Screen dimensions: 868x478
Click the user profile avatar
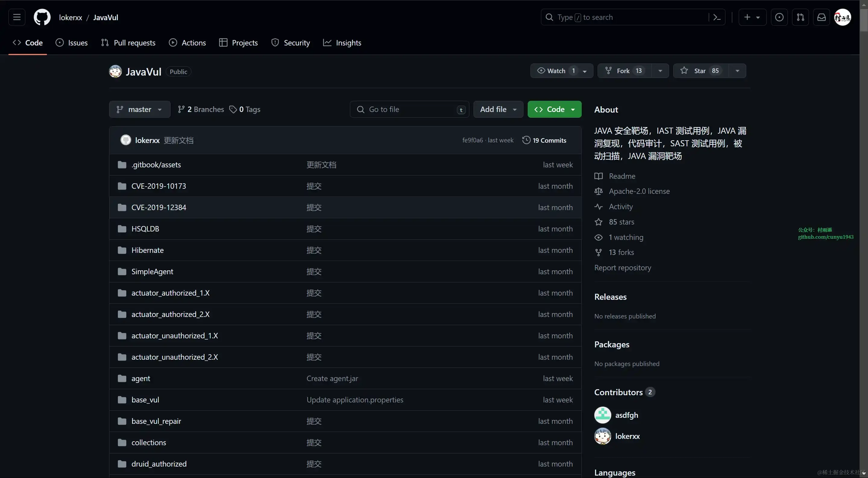842,17
